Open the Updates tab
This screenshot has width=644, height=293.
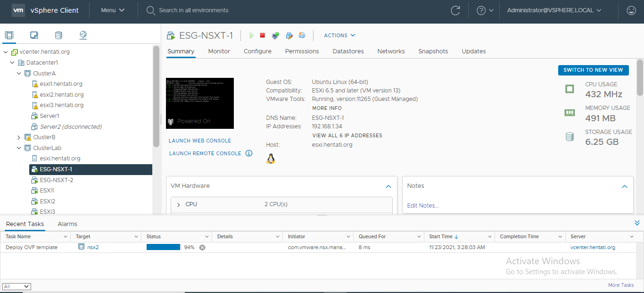click(x=474, y=51)
